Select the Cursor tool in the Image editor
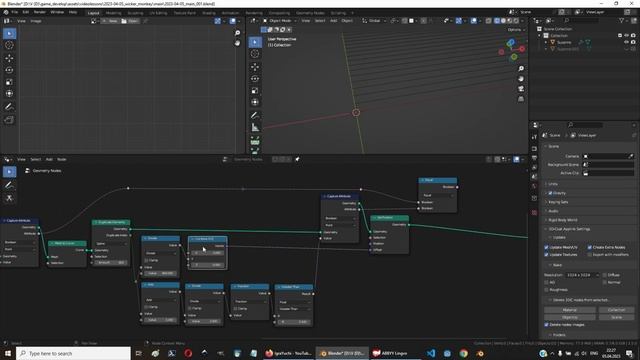The height and width of the screenshot is (360, 640). point(9,45)
